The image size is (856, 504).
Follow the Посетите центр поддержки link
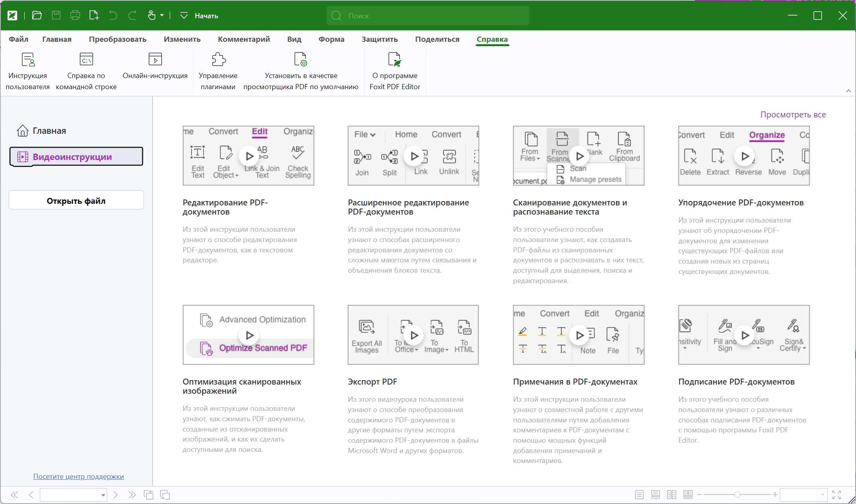click(78, 477)
